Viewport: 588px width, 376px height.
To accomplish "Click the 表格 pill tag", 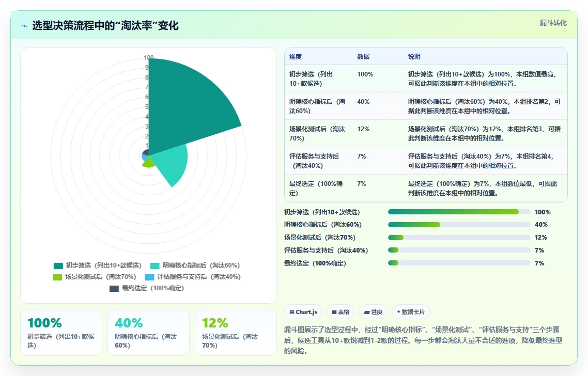I will 341,312.
